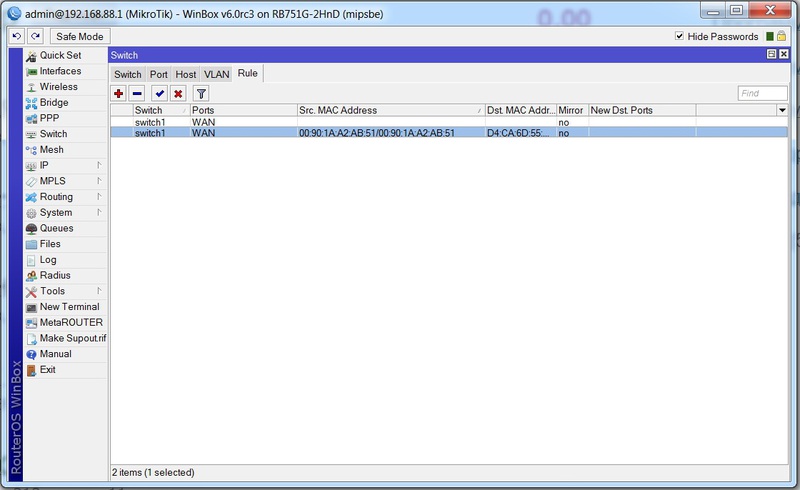
Task: Click the green status indicator
Action: (769, 36)
